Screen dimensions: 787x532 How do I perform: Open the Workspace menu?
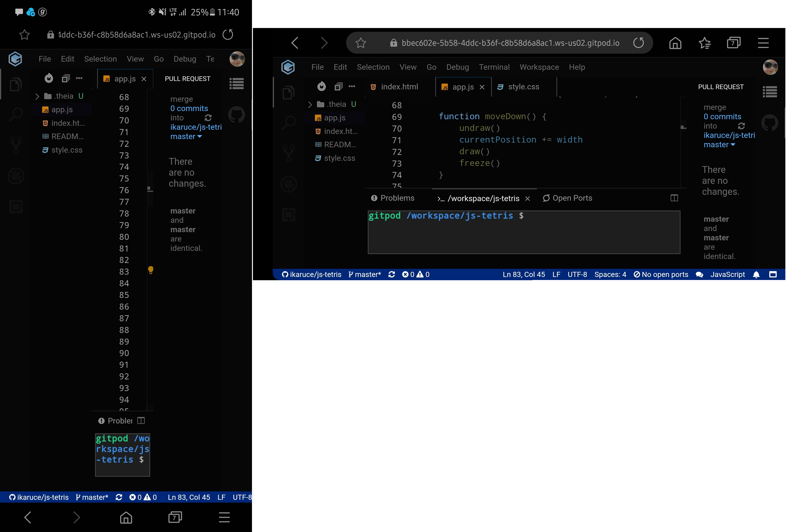(x=539, y=67)
